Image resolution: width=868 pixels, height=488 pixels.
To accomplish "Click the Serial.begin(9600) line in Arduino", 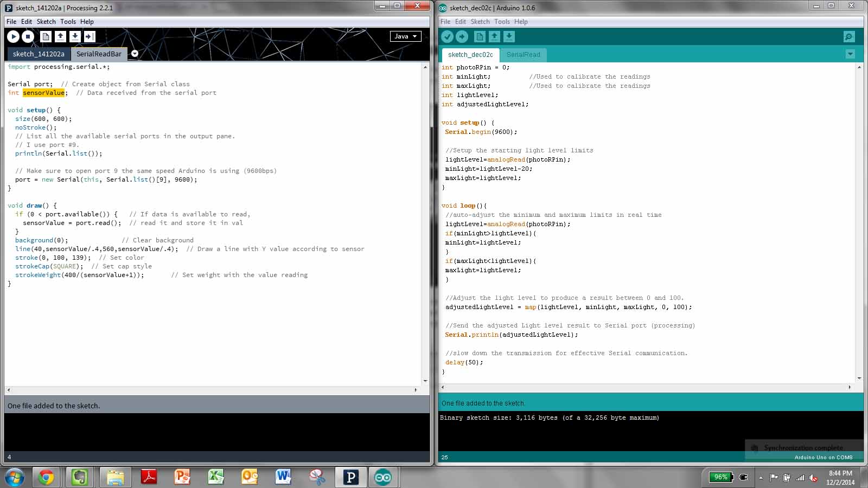I will coord(481,132).
